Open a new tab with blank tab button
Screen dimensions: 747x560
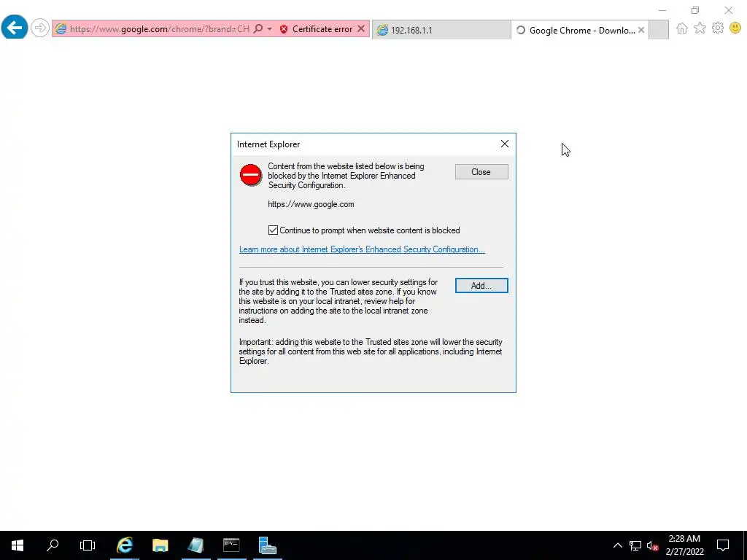pos(659,30)
